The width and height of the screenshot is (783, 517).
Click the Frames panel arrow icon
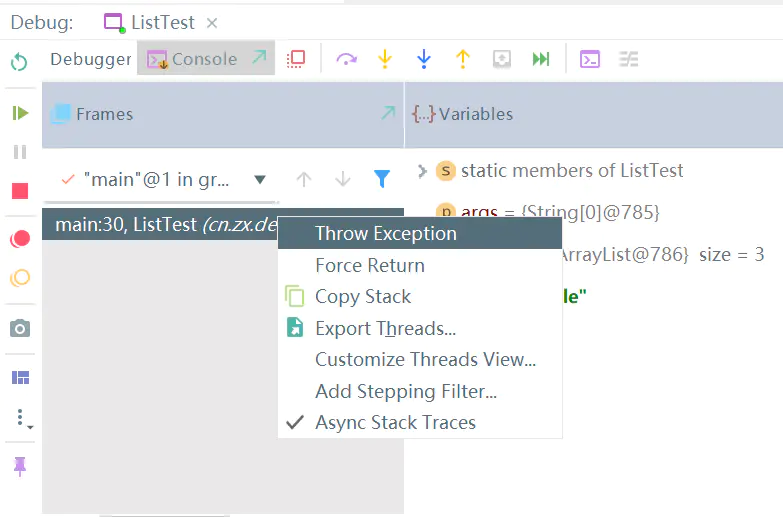click(x=388, y=112)
